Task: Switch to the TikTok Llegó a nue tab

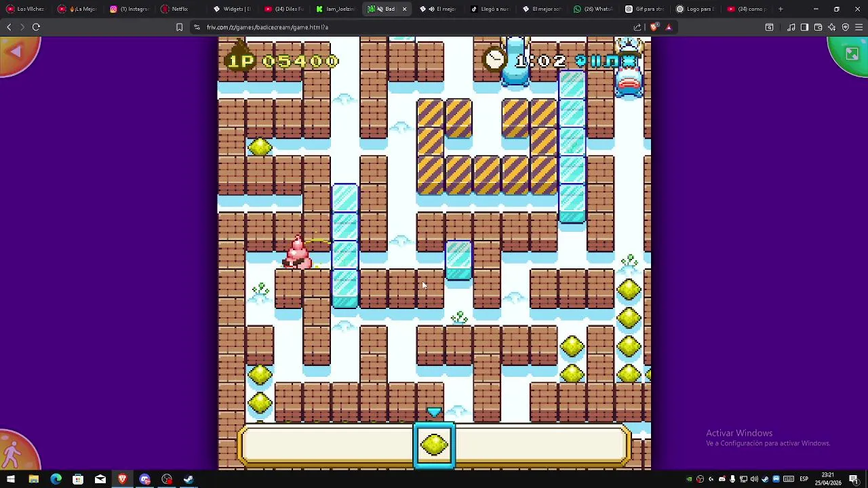Action: (x=490, y=9)
